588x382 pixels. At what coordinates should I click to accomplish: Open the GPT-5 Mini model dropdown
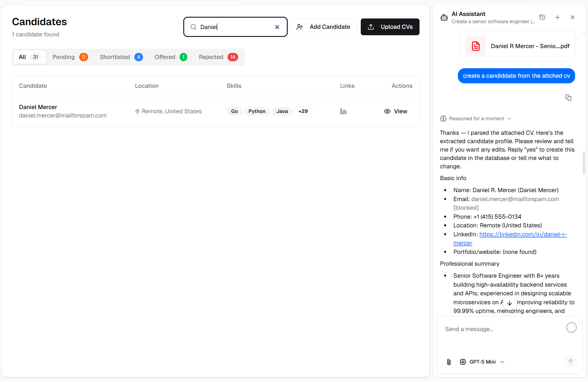click(482, 362)
